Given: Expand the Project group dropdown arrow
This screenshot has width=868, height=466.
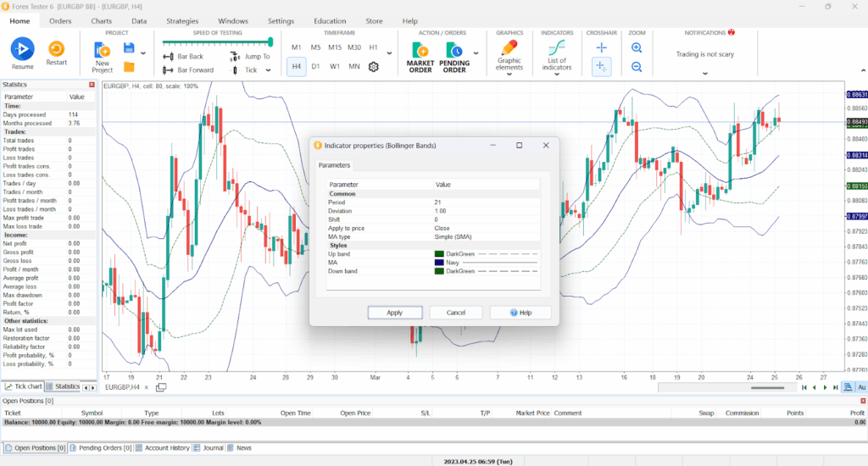Looking at the screenshot, I should click(x=143, y=53).
